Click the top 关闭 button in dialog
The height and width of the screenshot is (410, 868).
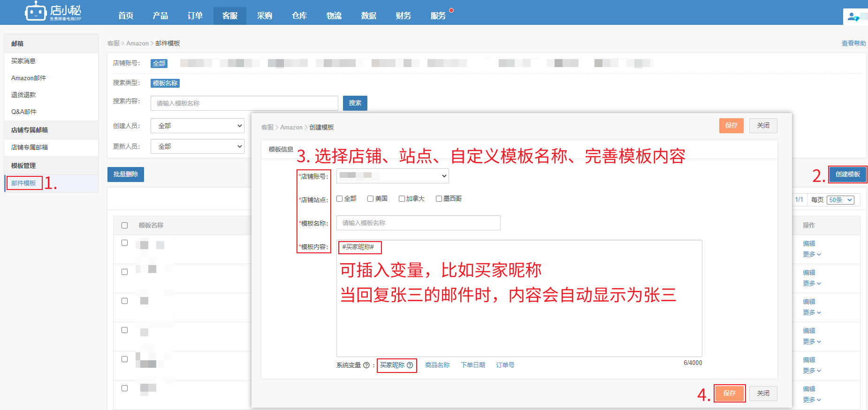pos(763,126)
